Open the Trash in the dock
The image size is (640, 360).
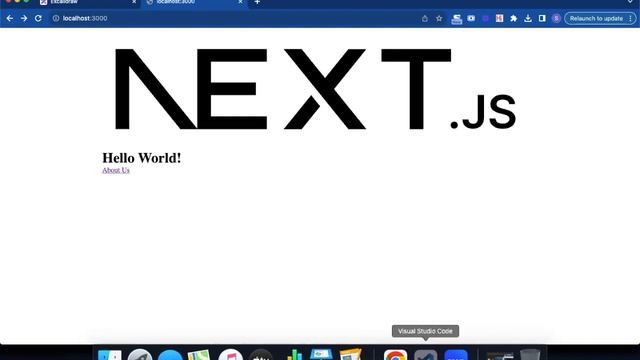pos(530,355)
